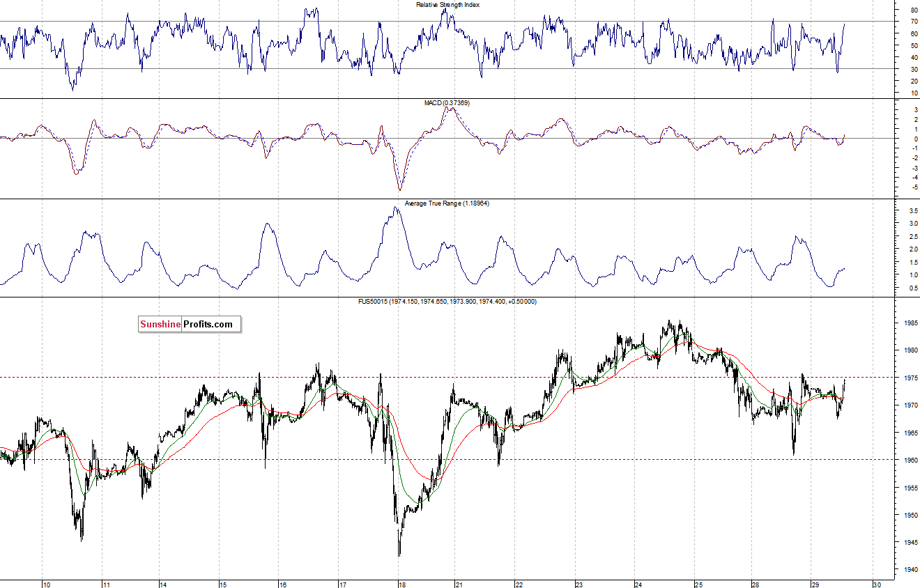Select the 1970 price axis label

pos(910,405)
